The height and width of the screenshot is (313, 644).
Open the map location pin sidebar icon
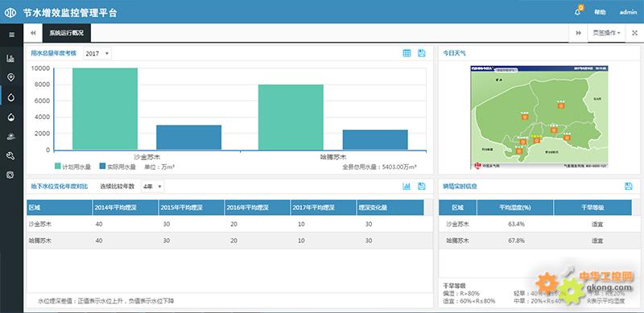[10, 77]
